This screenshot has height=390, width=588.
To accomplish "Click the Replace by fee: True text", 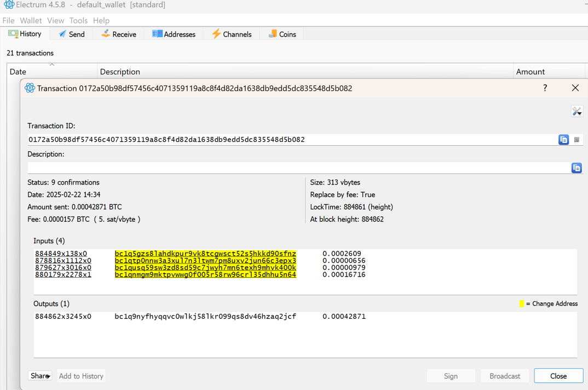I will [x=343, y=195].
